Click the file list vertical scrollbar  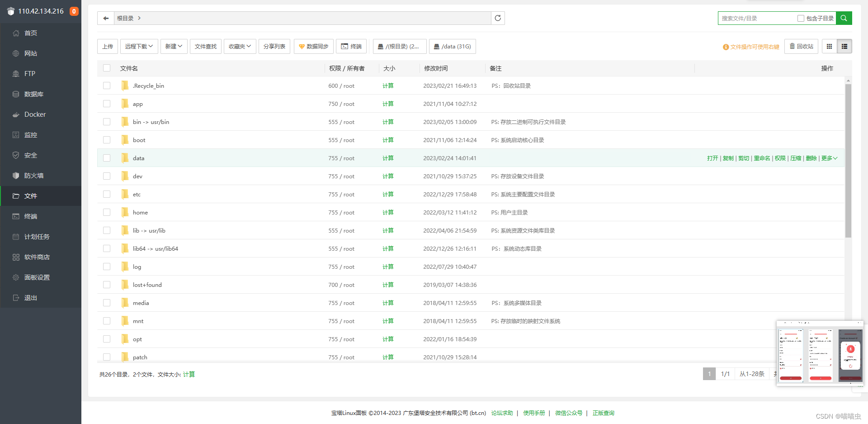point(848,161)
